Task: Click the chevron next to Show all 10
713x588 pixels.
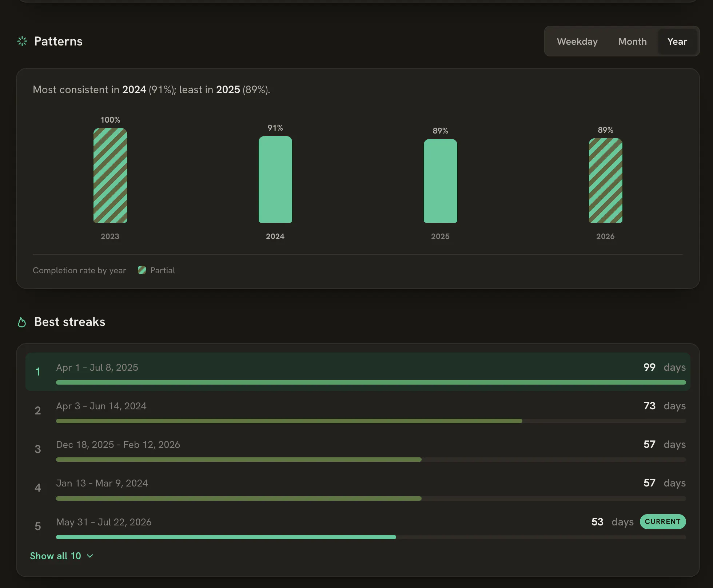Action: click(x=90, y=556)
